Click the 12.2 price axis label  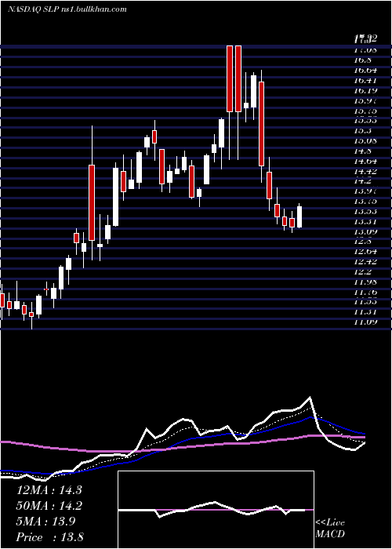point(363,272)
